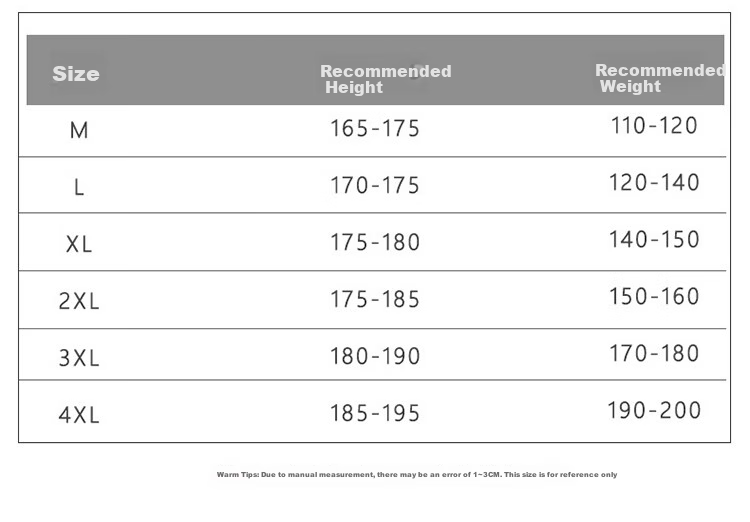Select the M size cell
The image size is (750, 522).
(79, 130)
